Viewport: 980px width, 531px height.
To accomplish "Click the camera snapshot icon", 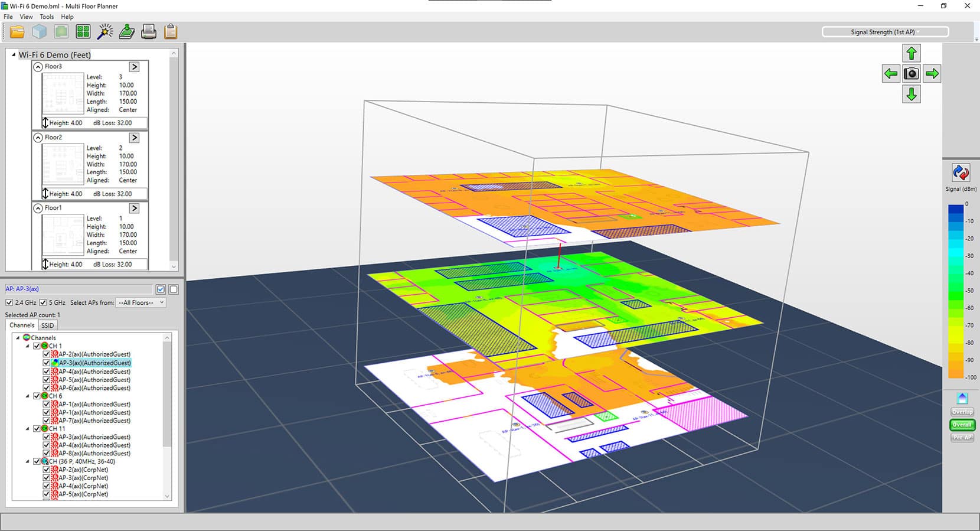I will pos(912,74).
